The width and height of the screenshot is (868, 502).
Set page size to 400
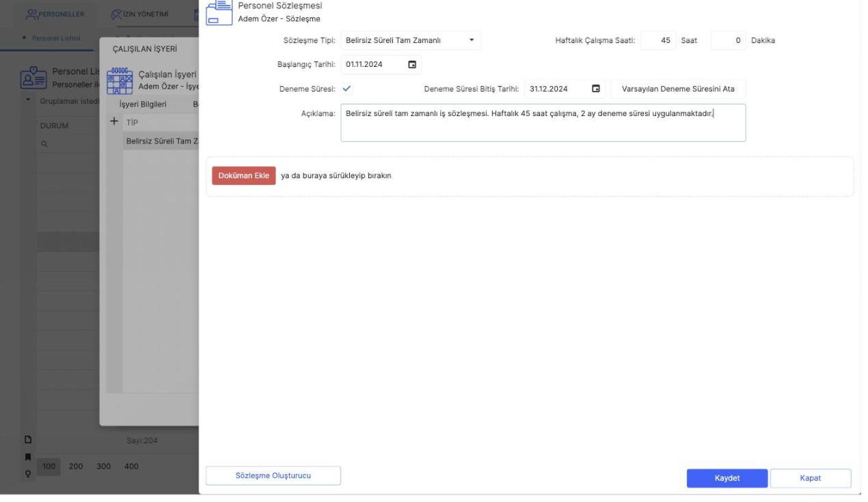pyautogui.click(x=130, y=466)
